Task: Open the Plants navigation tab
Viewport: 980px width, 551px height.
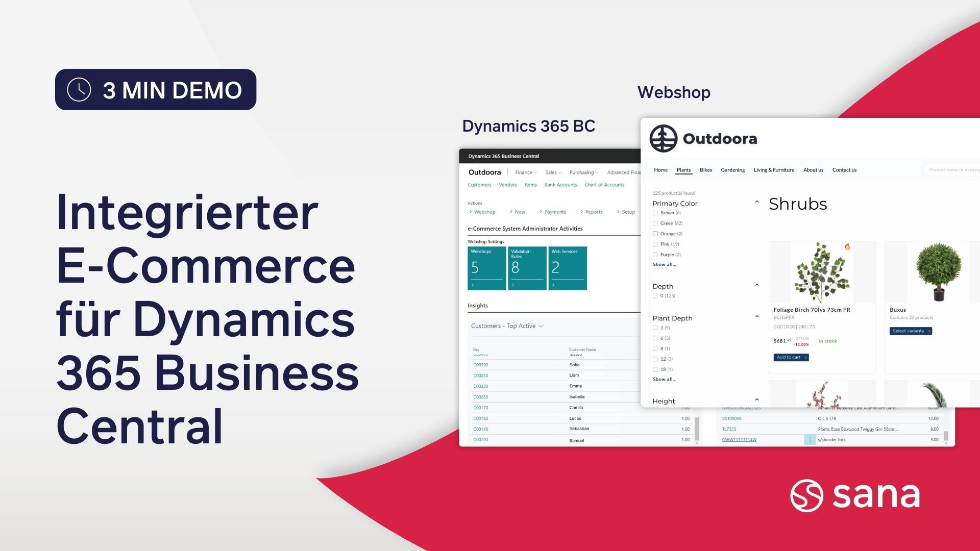Action: 683,169
